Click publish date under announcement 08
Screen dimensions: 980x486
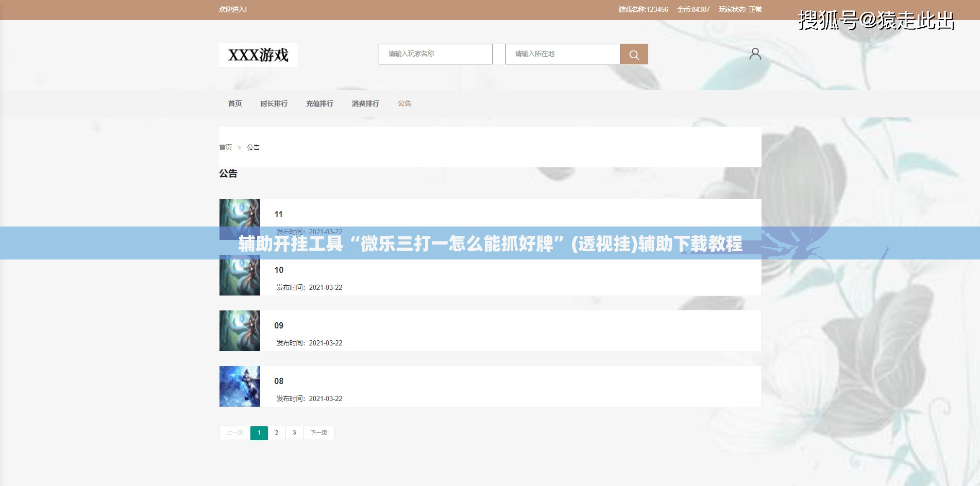pyautogui.click(x=309, y=399)
